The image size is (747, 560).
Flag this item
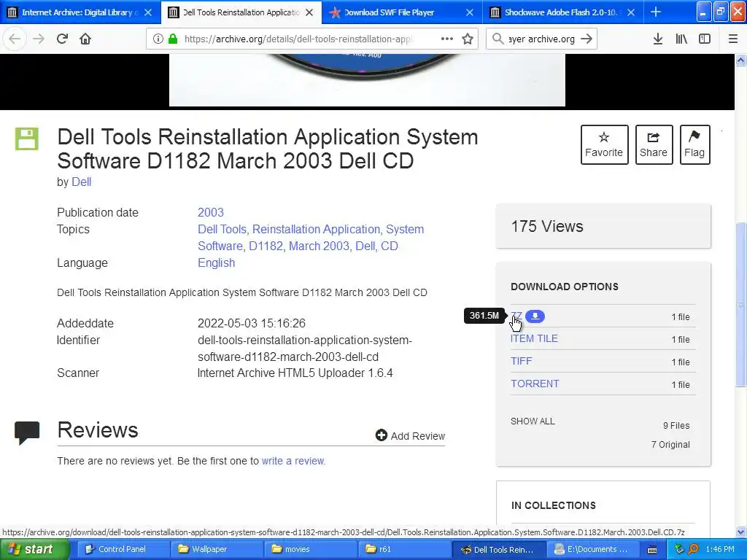694,145
